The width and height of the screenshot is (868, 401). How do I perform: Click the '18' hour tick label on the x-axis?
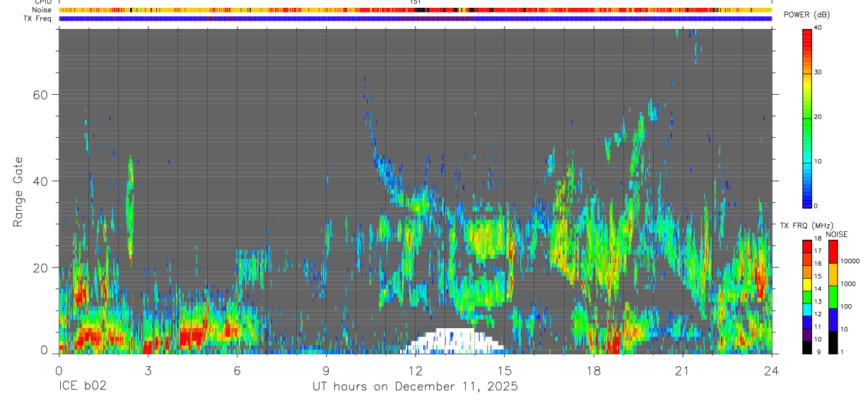pyautogui.click(x=594, y=371)
